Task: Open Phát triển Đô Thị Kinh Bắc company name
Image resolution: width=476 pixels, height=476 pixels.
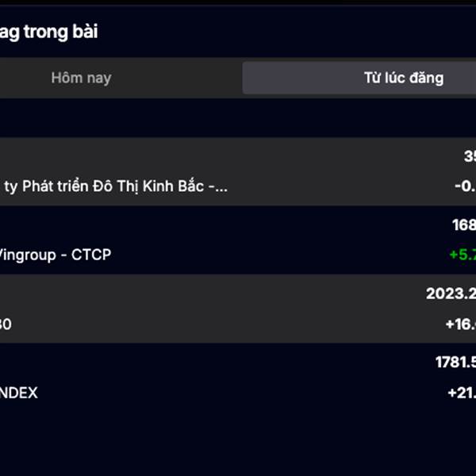Action: coord(116,187)
